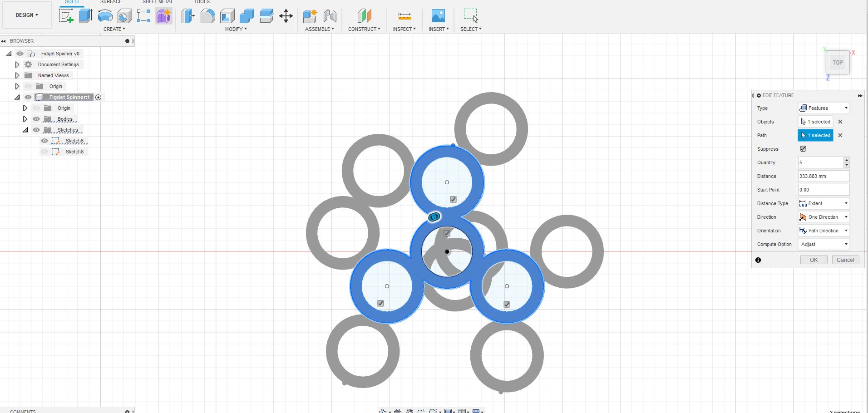Uncheck the bottom-right lobe instance checkbox
This screenshot has height=413, width=868.
click(x=507, y=304)
